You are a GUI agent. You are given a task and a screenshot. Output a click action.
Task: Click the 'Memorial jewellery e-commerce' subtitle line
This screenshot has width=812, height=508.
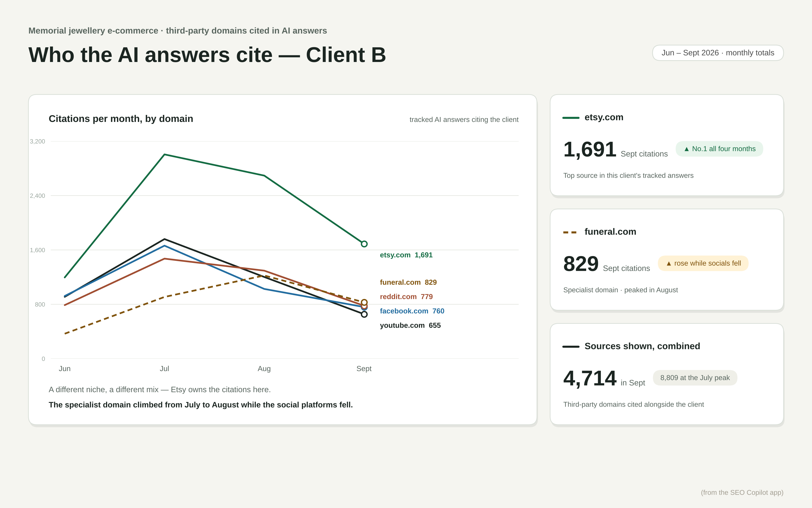point(178,30)
